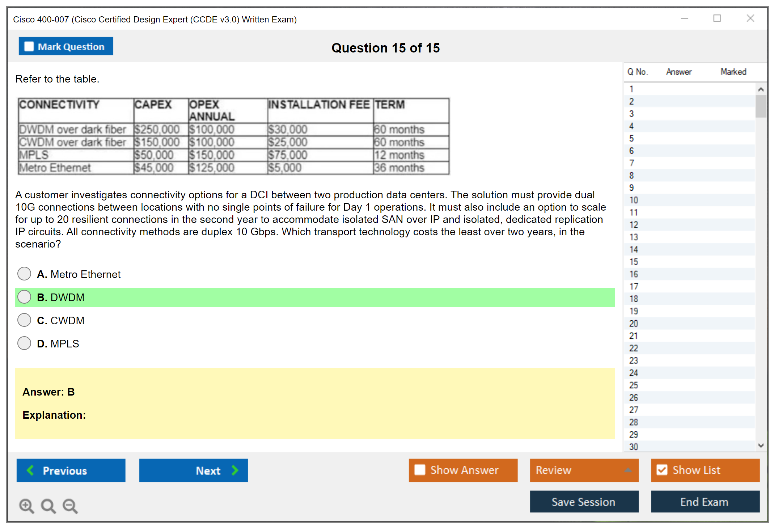The height and width of the screenshot is (532, 778).
Task: Click the End Exam button
Action: 705,502
